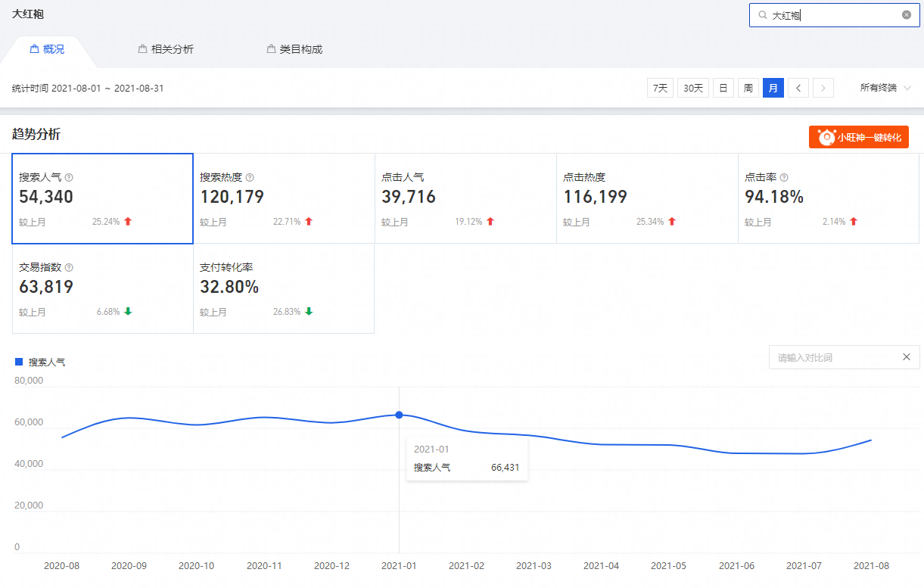Select the 点击人气 metric card
The height and width of the screenshot is (588, 924).
[465, 198]
